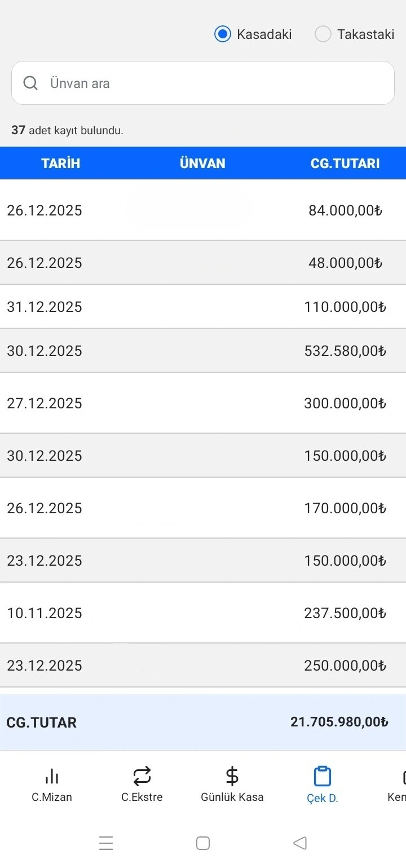The width and height of the screenshot is (406, 868).
Task: Select the Kasadaki radio button
Action: coord(223,34)
